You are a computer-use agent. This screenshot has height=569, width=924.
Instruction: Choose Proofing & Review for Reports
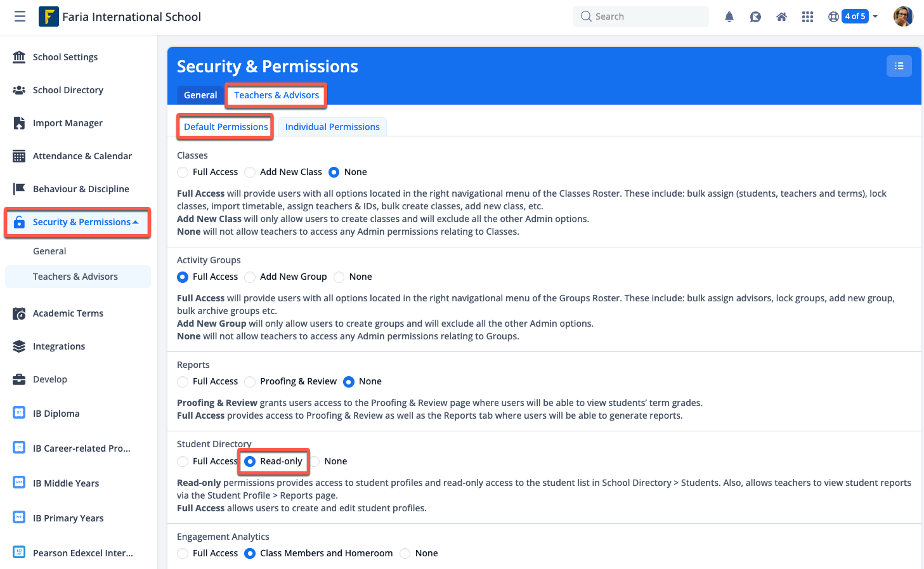point(251,381)
